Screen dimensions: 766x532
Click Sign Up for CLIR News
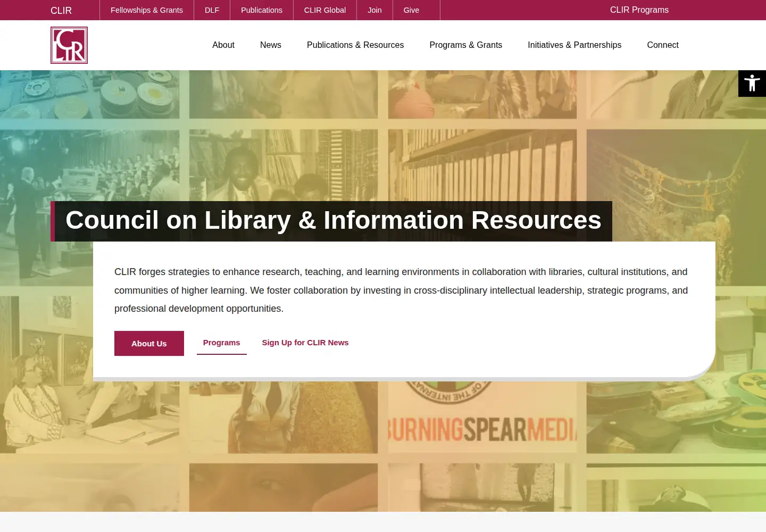(x=305, y=343)
